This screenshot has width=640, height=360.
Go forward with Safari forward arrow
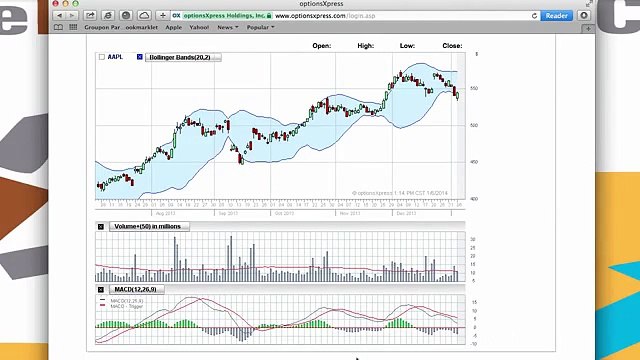click(x=72, y=16)
